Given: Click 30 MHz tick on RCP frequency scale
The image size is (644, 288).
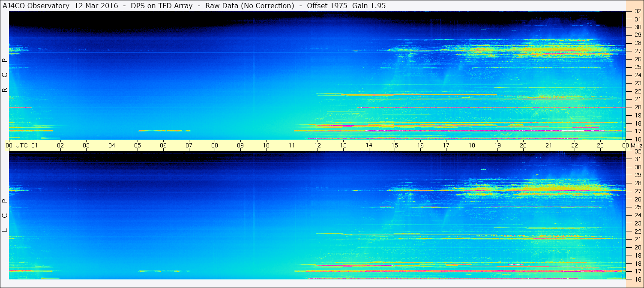Looking at the screenshot, I should 637,27.
